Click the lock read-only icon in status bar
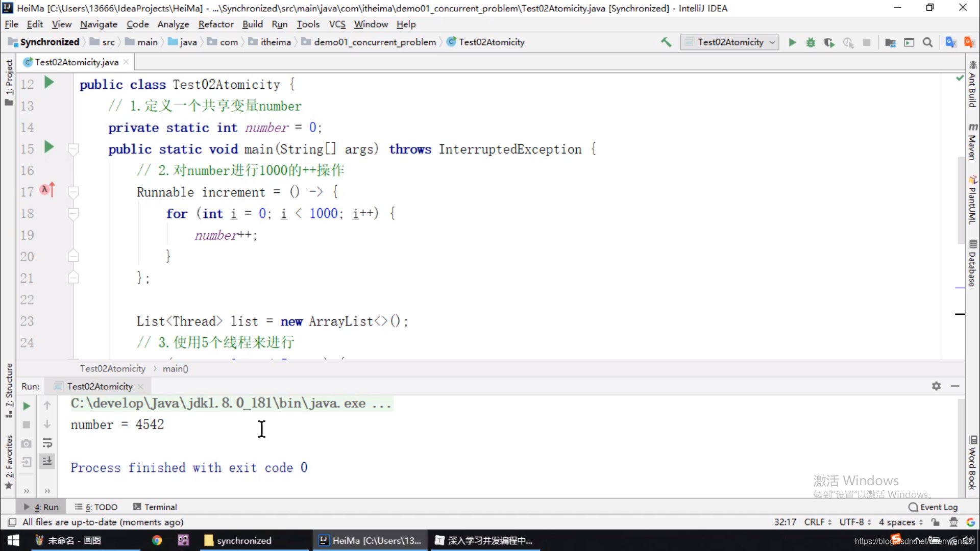This screenshot has width=980, height=551. click(x=935, y=522)
